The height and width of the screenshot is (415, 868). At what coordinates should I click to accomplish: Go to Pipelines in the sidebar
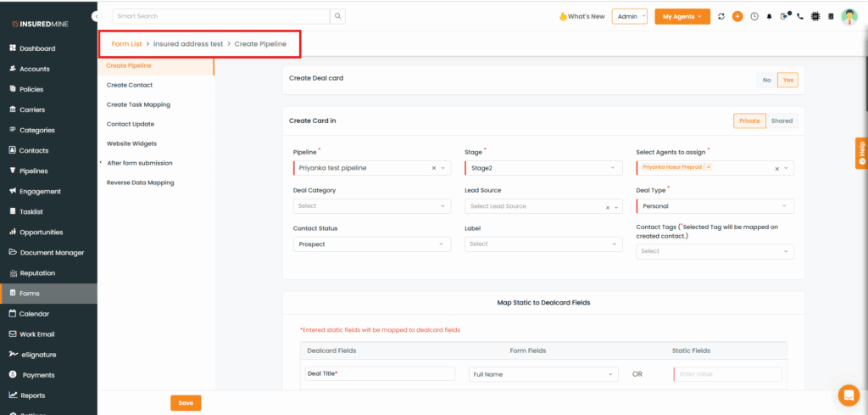[x=34, y=171]
